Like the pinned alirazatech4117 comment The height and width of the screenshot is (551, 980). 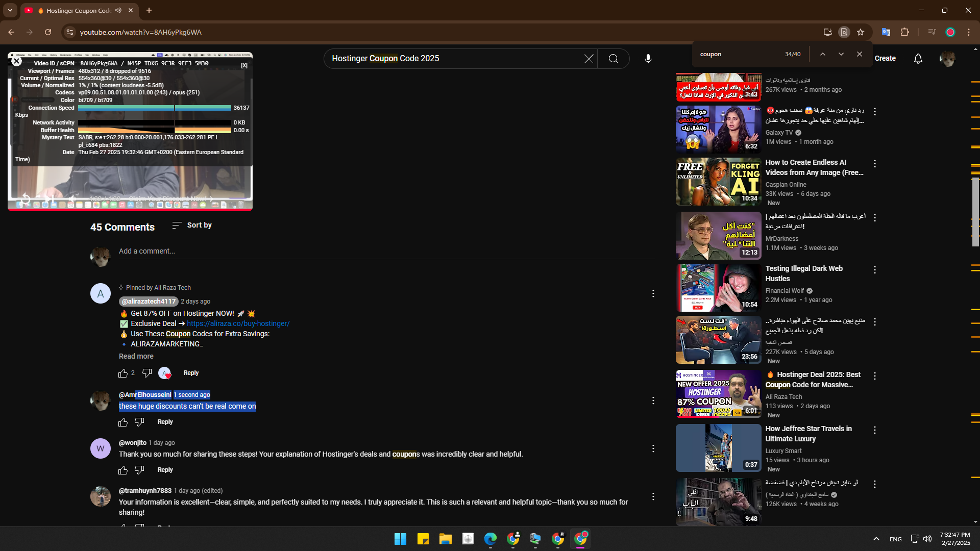(123, 373)
